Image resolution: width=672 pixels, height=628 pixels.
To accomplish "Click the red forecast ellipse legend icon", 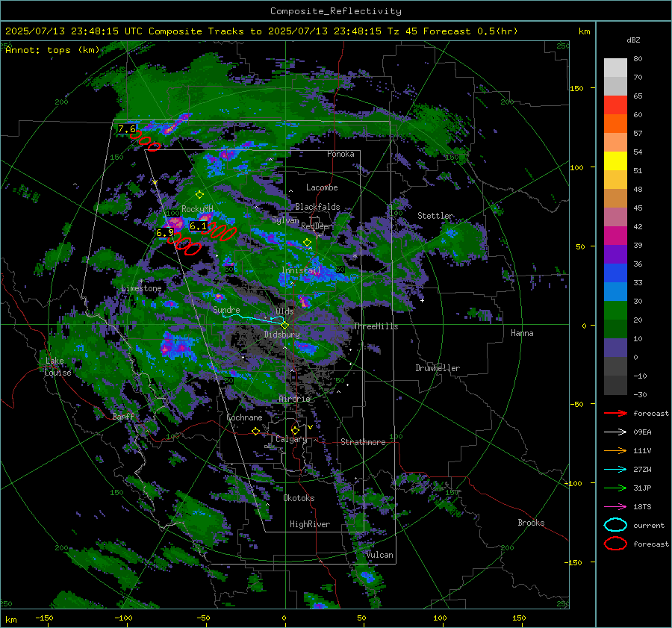I will [615, 544].
